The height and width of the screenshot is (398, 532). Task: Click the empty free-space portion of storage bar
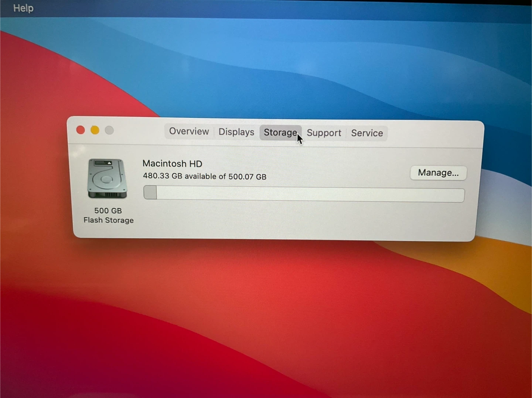(310, 195)
